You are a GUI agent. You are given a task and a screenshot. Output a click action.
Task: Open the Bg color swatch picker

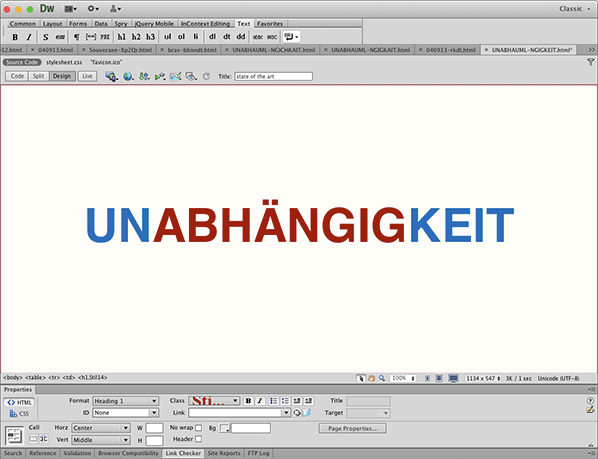point(225,428)
